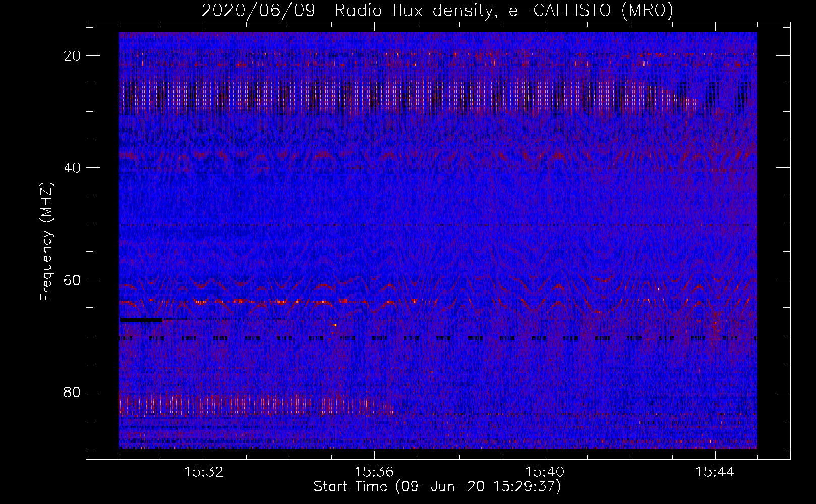The width and height of the screenshot is (816, 504).
Task: Click the bright white spot near 15:35 at 68 MHz
Action: [x=335, y=325]
